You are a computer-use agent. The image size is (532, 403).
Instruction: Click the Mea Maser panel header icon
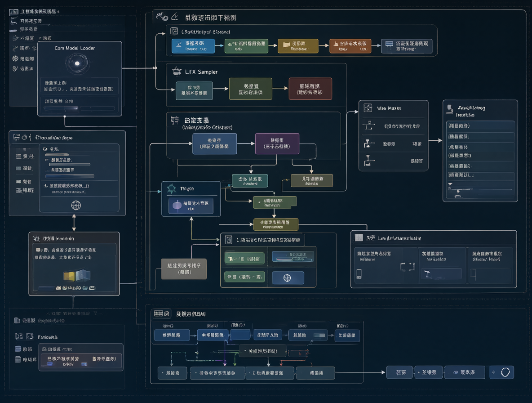368,107
